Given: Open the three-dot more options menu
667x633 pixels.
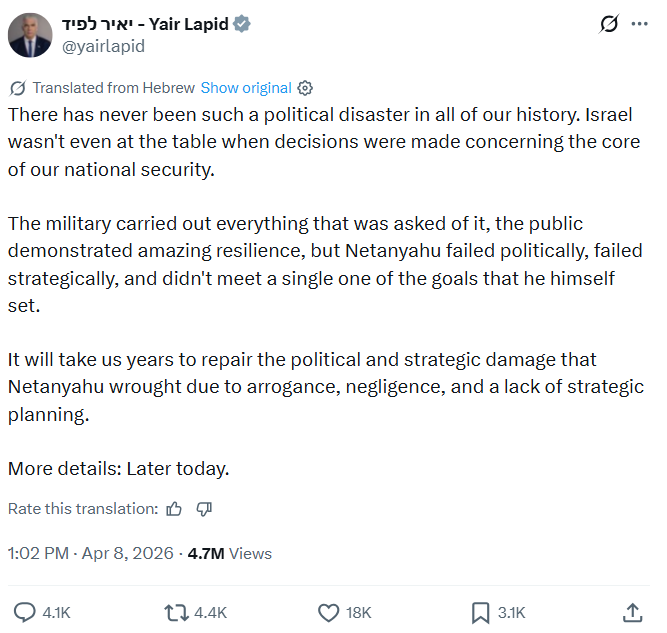Looking at the screenshot, I should click(x=639, y=24).
